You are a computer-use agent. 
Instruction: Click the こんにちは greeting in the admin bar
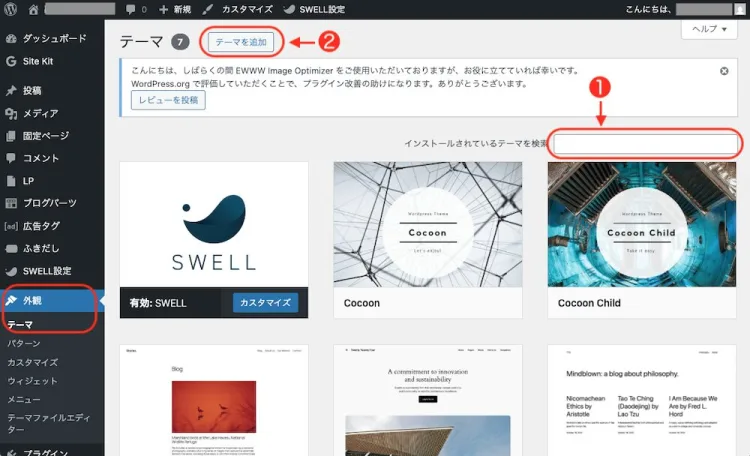(x=649, y=9)
